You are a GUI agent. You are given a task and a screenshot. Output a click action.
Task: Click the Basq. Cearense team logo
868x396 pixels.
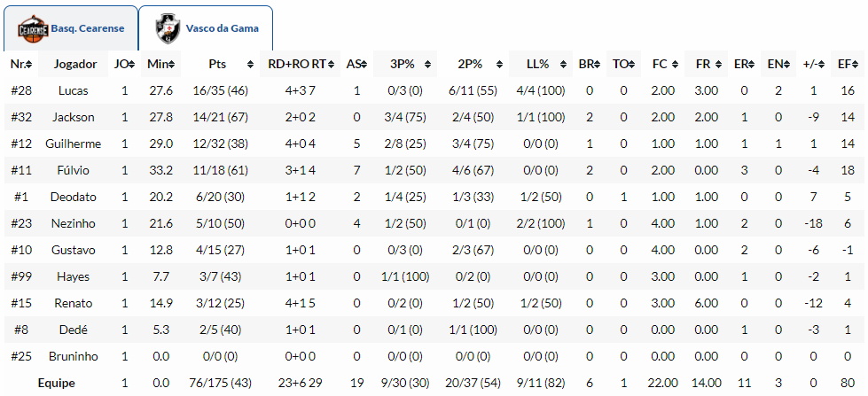click(34, 28)
